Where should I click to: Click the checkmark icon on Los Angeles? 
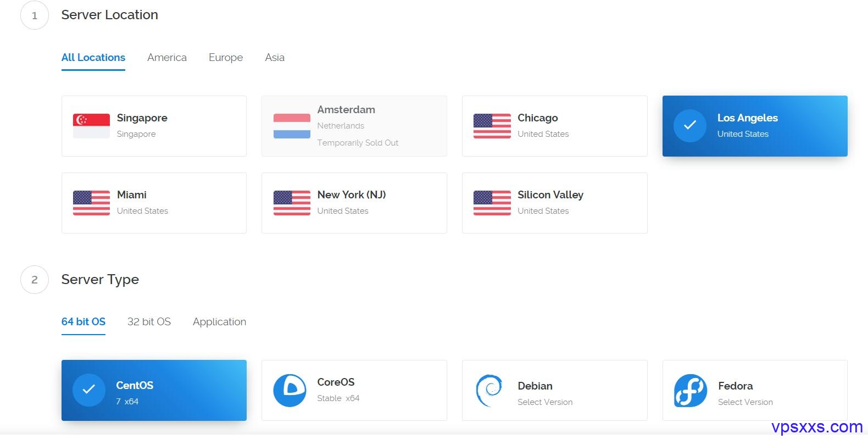click(x=690, y=126)
